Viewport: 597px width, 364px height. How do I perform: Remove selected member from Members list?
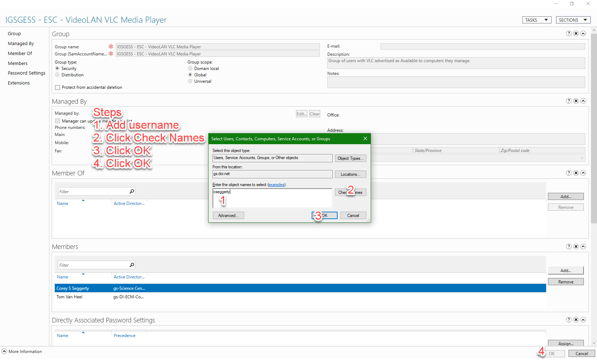566,282
